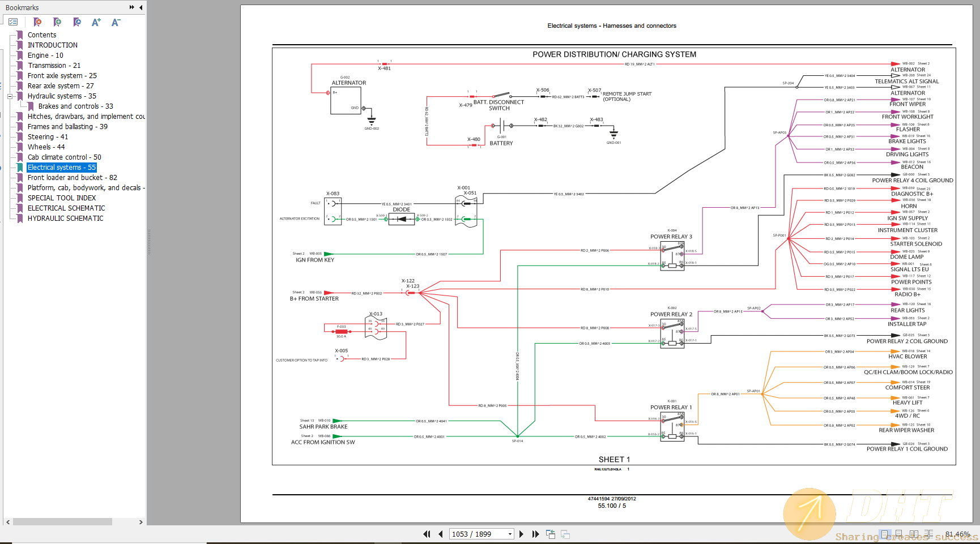Increase bookmark text size with A+ icon
The image size is (980, 544).
click(x=96, y=22)
